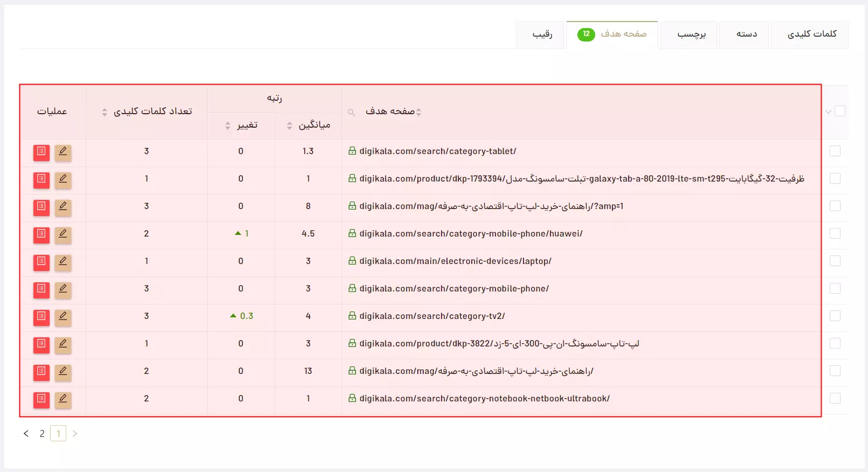The width and height of the screenshot is (868, 472).
Task: Open digikala.com/search/category-mobile-phone/huawei/ link
Action: click(x=471, y=233)
